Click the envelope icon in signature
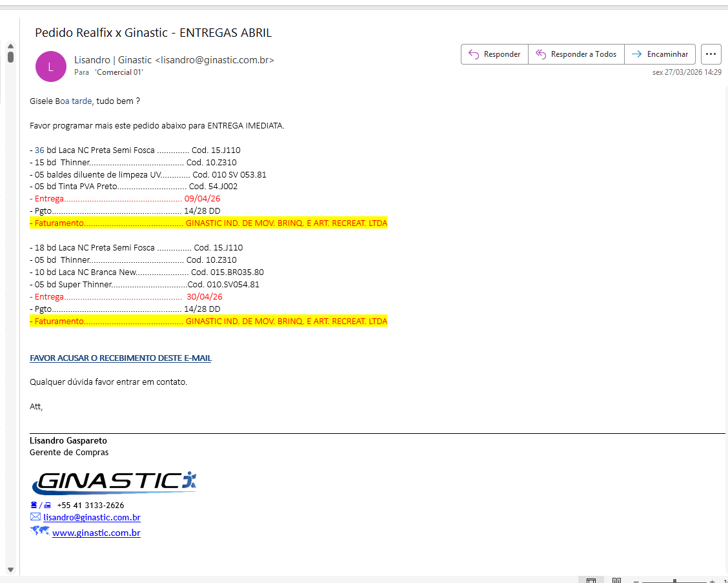 tap(35, 517)
